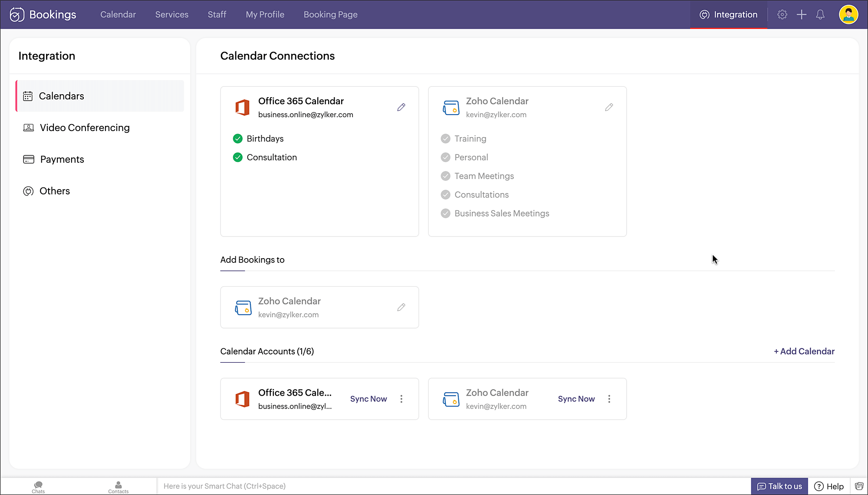Open the Help button
Viewport: 868px width, 495px height.
tap(829, 486)
